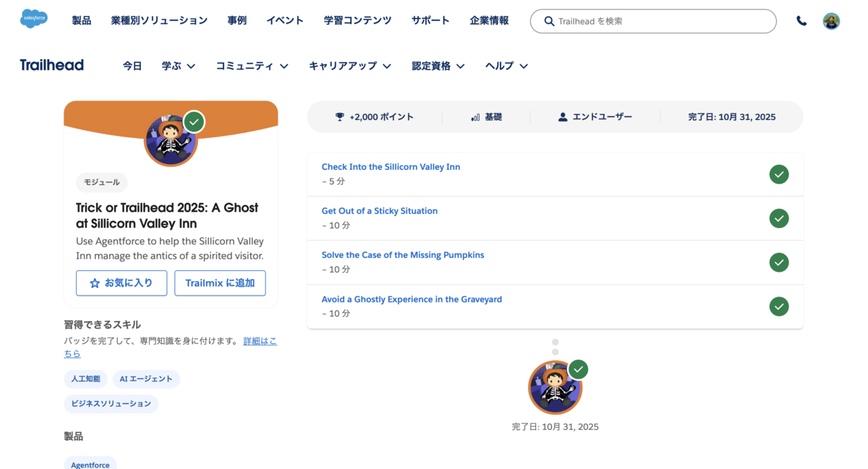Click green checkmark on bottom badge
Viewport: 868px width, 469px height.
pyautogui.click(x=578, y=369)
